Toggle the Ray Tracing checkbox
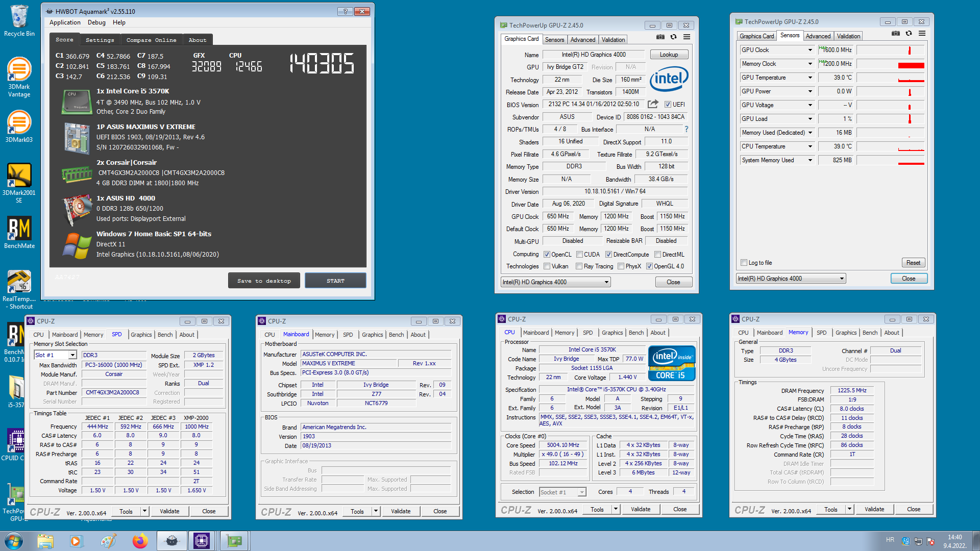 [x=579, y=266]
